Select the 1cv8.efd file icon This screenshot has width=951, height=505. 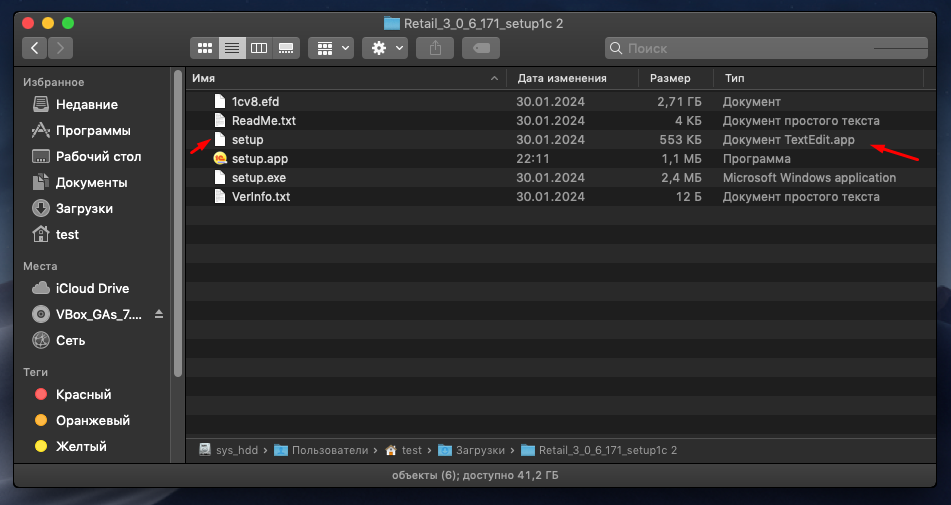(220, 101)
